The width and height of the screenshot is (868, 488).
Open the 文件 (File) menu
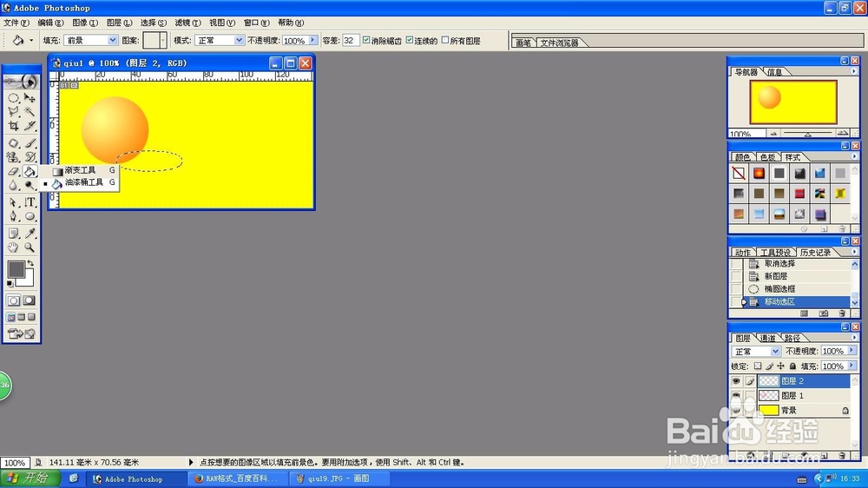pos(16,23)
